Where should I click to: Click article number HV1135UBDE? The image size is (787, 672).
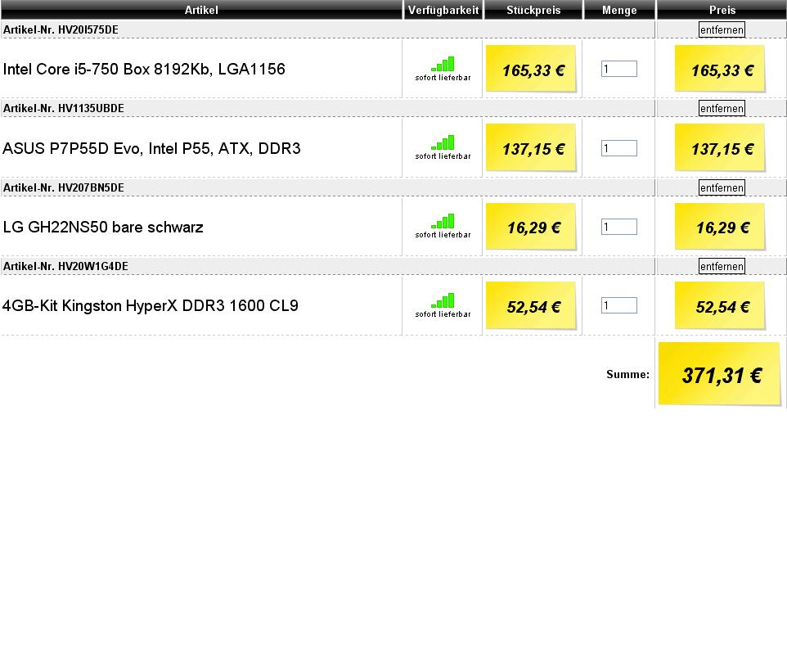(91, 108)
